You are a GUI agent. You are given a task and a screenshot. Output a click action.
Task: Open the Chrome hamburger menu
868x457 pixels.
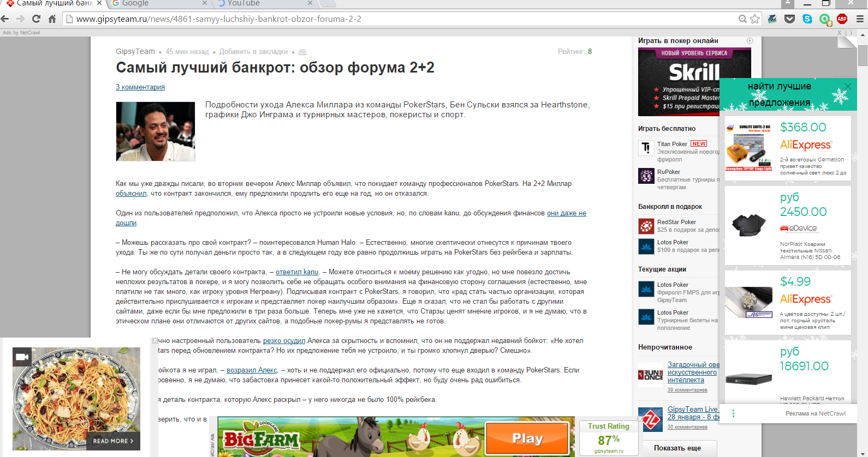pos(860,19)
